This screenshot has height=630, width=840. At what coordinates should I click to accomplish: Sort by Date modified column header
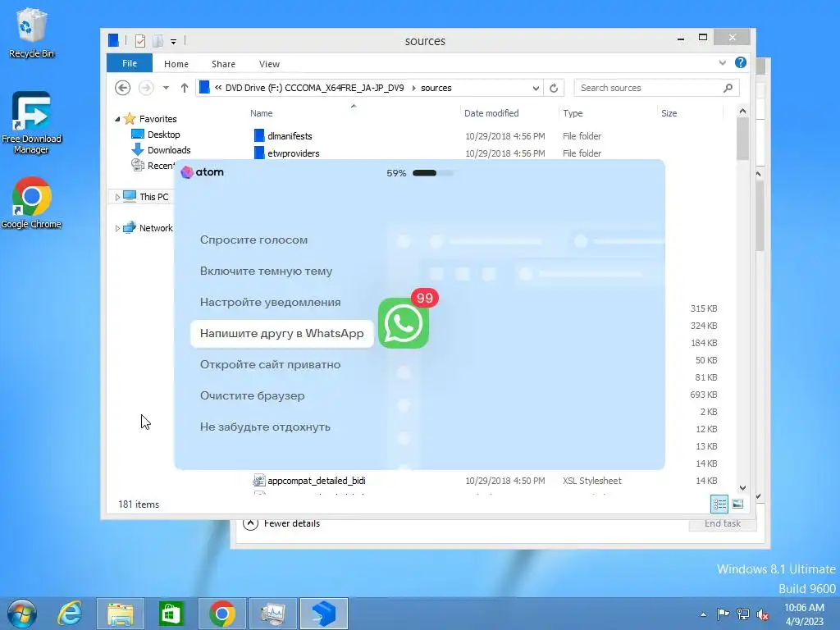(491, 113)
